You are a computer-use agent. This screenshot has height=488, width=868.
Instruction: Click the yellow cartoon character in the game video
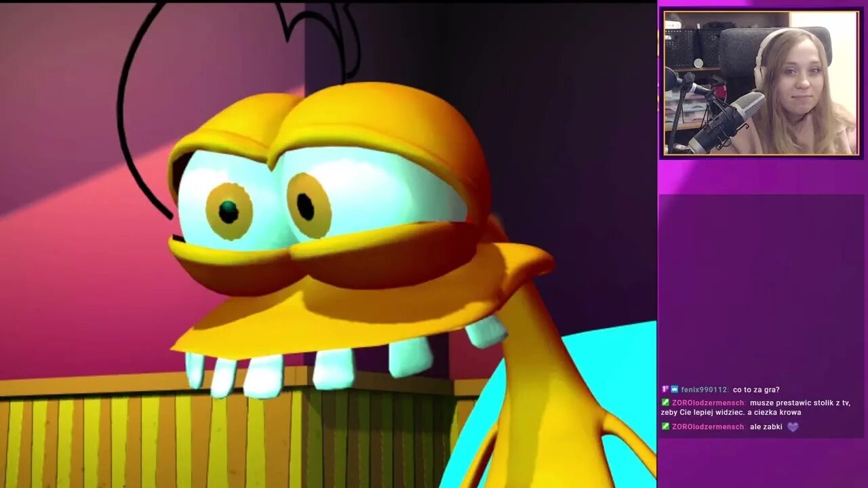click(380, 271)
